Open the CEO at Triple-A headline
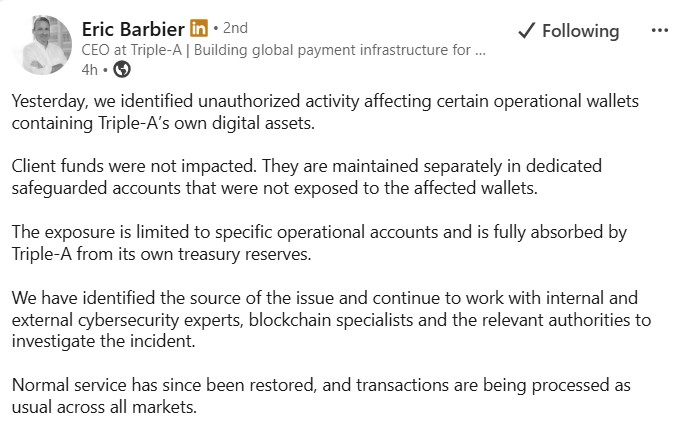This screenshot has width=677, height=427. [x=284, y=50]
